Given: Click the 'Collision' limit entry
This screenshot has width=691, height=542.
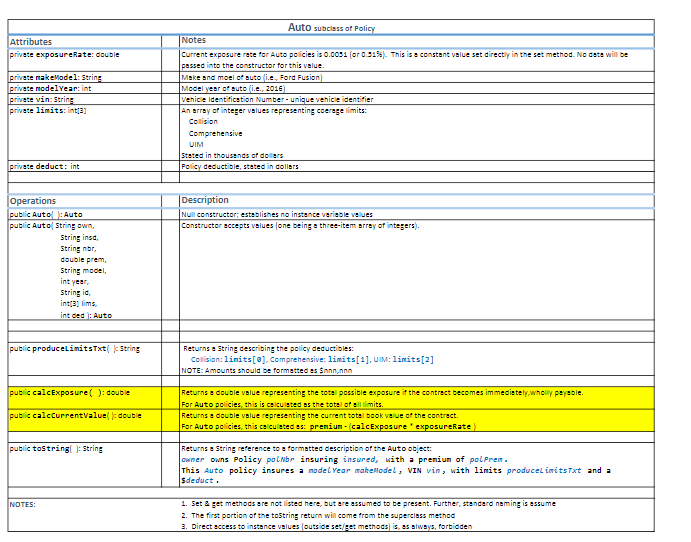Looking at the screenshot, I should [203, 121].
